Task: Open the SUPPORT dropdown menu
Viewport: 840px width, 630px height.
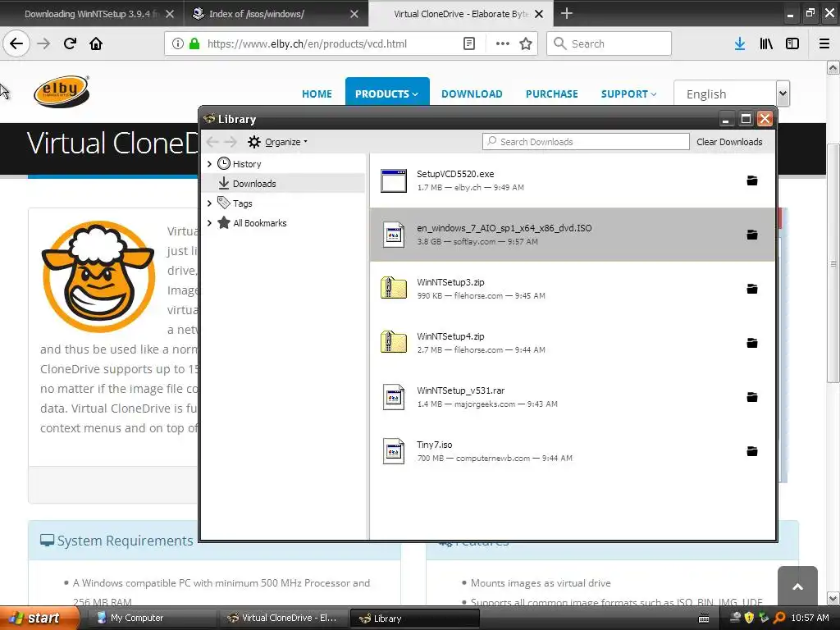Action: tap(628, 94)
